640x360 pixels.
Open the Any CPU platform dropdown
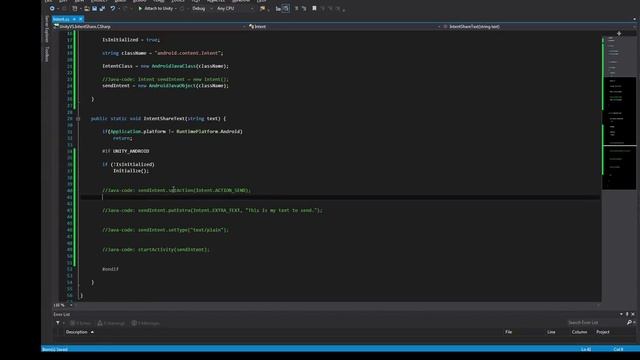(234, 8)
